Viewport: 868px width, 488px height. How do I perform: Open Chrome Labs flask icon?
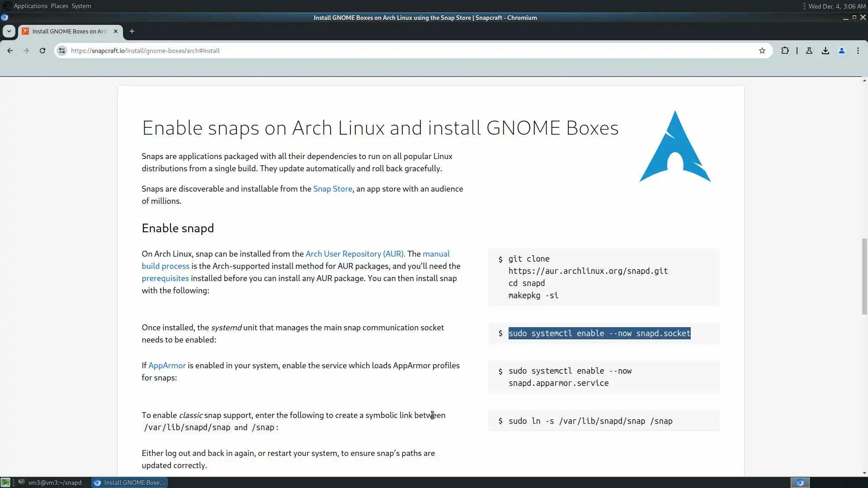(x=809, y=51)
